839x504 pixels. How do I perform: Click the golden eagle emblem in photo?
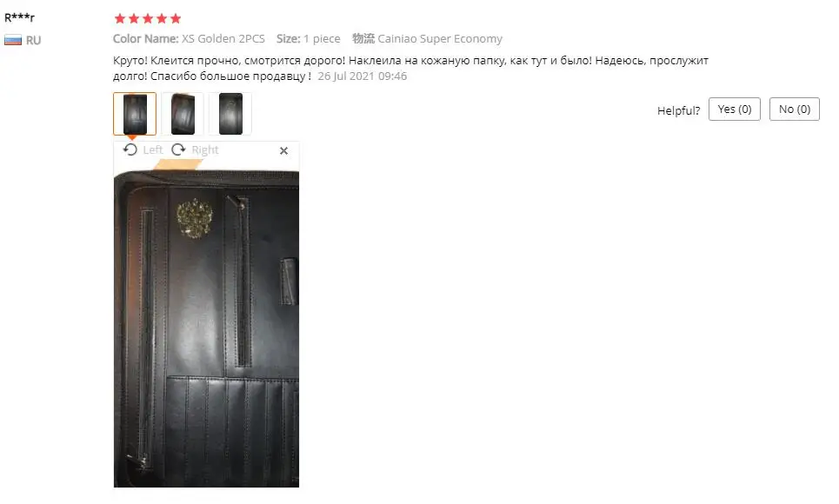click(195, 218)
